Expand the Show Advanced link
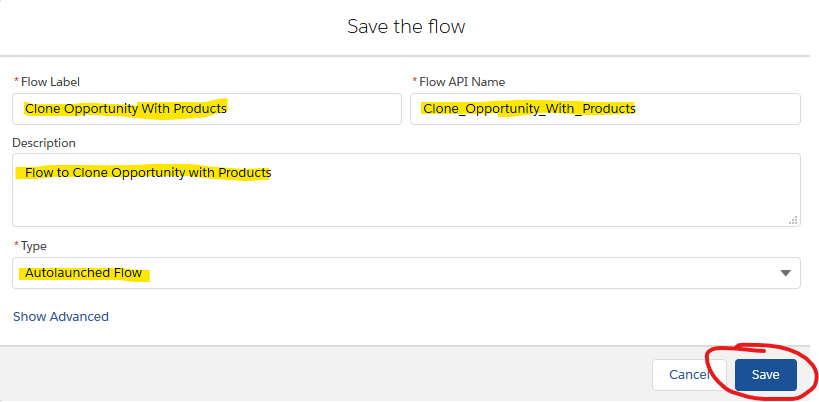 [x=61, y=316]
